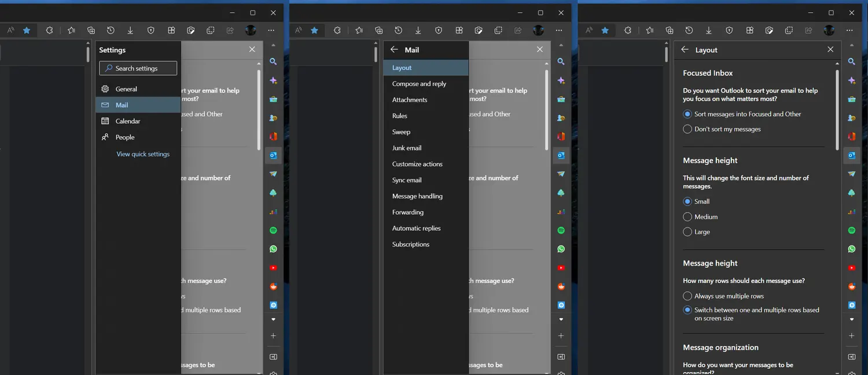Select Layout in the Mail menu
Viewport: 868px width, 375px height.
pos(426,68)
